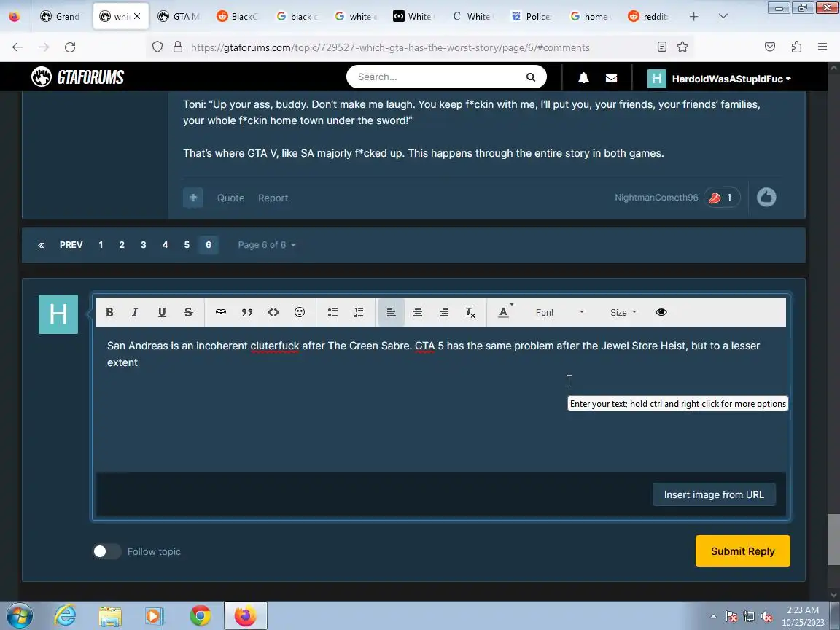
Task: Open the Font dropdown
Action: point(559,312)
